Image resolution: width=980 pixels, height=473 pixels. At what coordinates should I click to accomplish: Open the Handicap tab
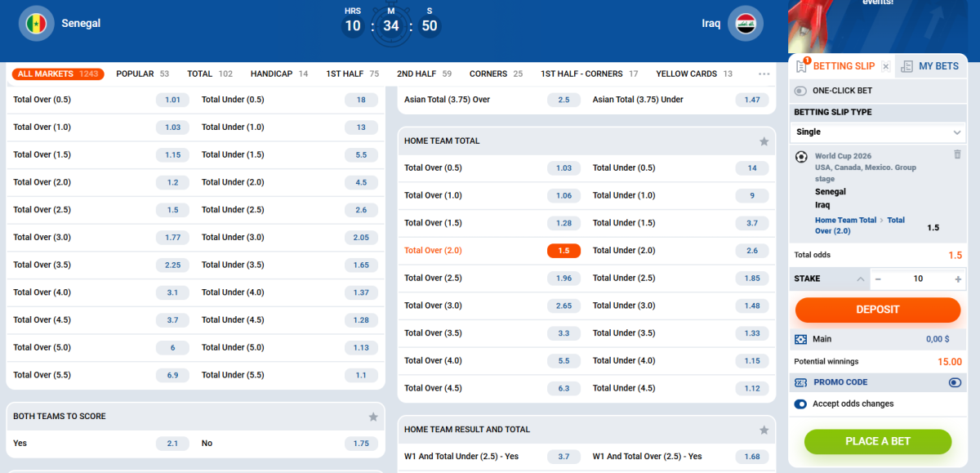(x=279, y=74)
